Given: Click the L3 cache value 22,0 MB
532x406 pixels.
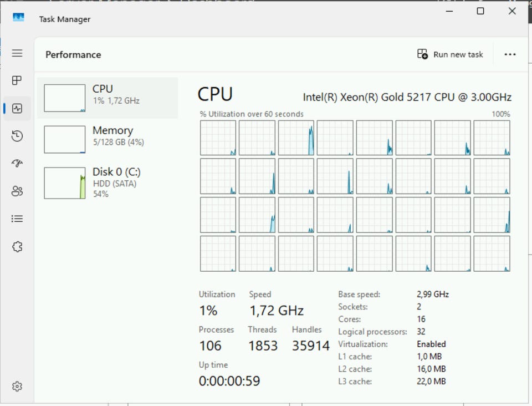Looking at the screenshot, I should 431,382.
